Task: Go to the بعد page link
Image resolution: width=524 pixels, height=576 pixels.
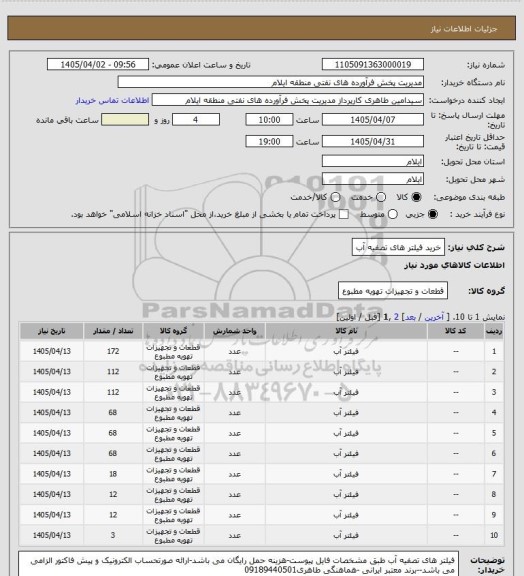Action: coord(410,317)
